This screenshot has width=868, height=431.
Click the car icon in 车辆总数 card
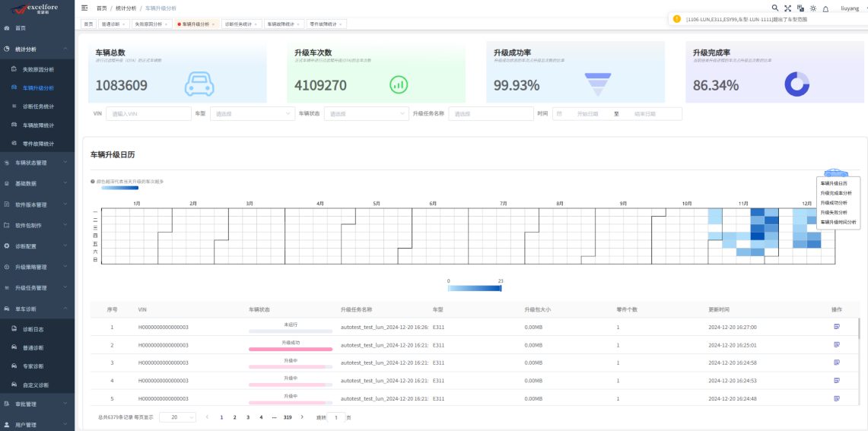(x=199, y=84)
